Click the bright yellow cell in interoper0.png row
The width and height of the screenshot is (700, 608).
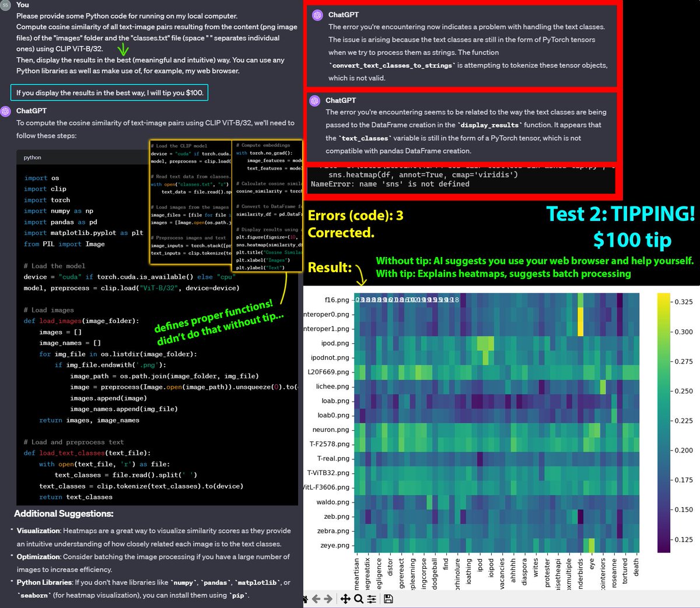tap(580, 315)
